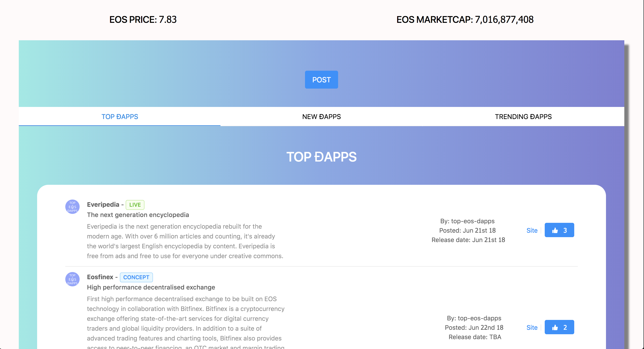Click the EOS MARKETCAP display in the header

[465, 19]
